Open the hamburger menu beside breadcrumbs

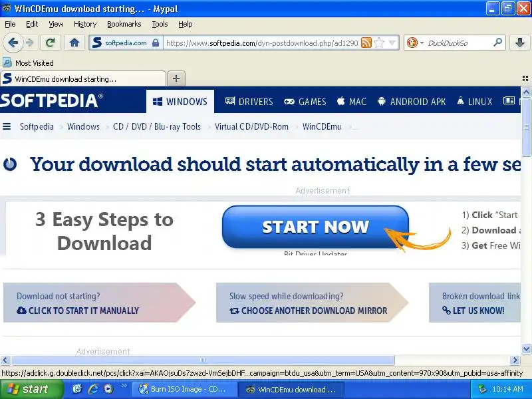(x=7, y=126)
